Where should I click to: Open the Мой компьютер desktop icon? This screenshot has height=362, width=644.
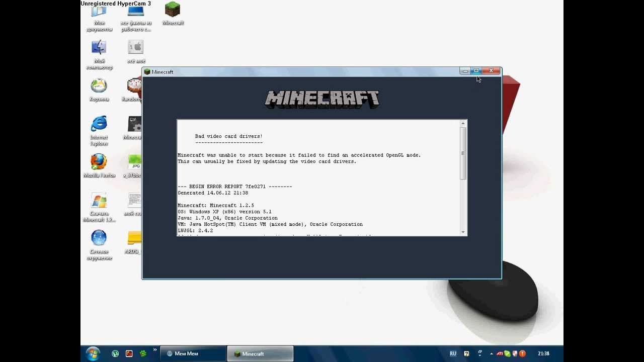(x=99, y=55)
